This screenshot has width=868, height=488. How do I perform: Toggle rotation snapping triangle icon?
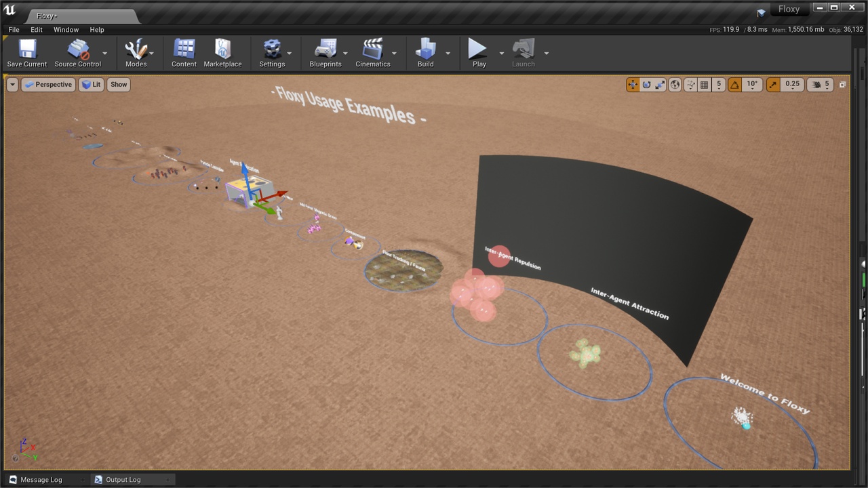click(735, 85)
